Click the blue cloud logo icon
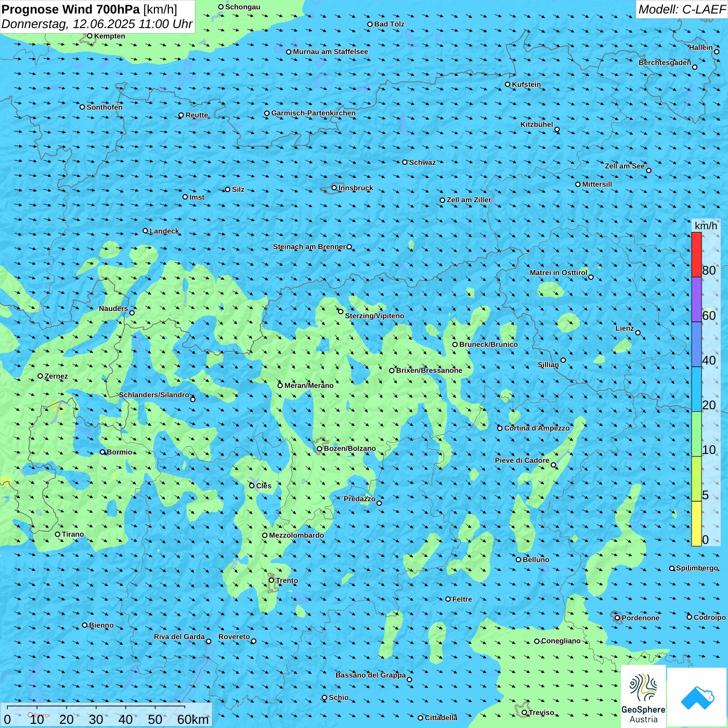 tap(697, 697)
